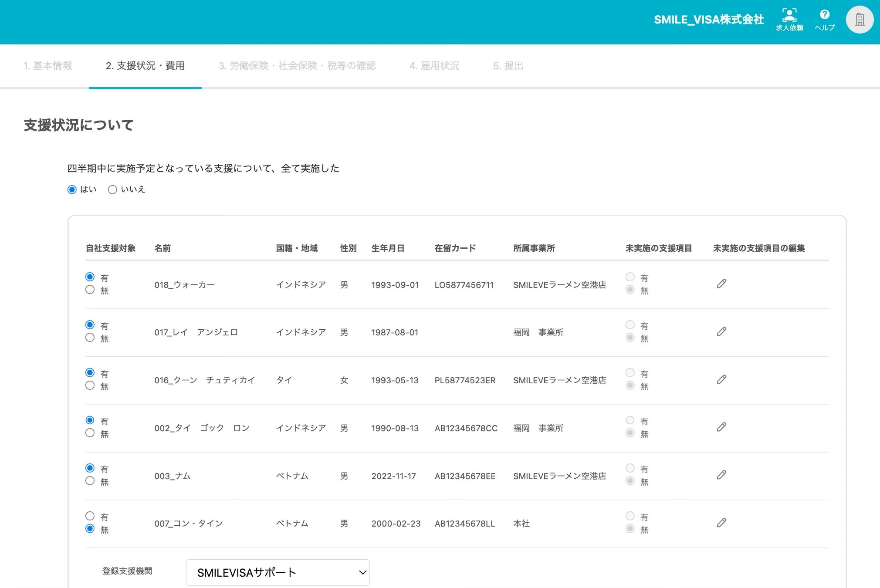The height and width of the screenshot is (588, 880).
Task: Set 自社支援対象 to 有 for 007_コン・タイン
Action: [x=90, y=516]
